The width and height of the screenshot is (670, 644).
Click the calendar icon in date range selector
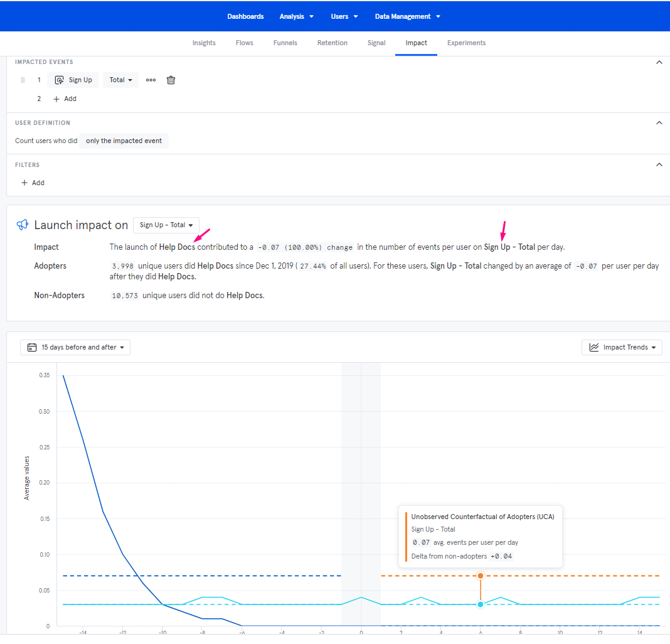point(32,347)
